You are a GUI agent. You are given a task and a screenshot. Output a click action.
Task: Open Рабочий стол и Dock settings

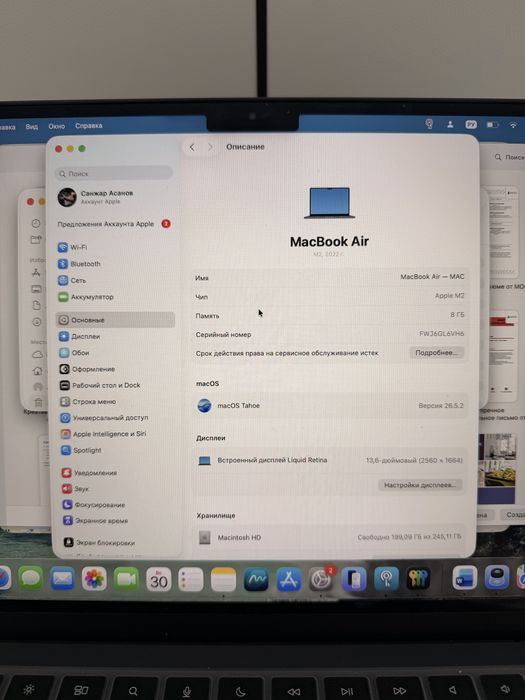pyautogui.click(x=100, y=385)
